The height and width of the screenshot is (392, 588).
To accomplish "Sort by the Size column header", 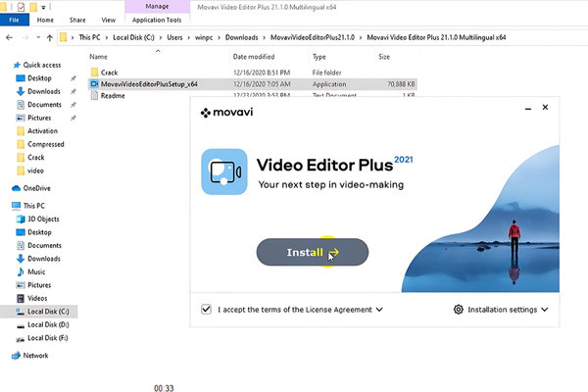I will tap(384, 57).
